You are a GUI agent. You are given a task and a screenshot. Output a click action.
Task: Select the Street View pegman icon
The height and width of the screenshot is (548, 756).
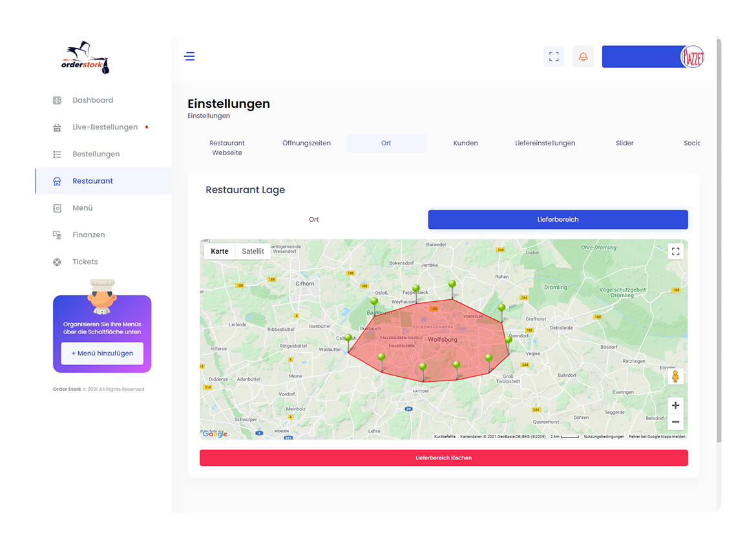tap(675, 376)
